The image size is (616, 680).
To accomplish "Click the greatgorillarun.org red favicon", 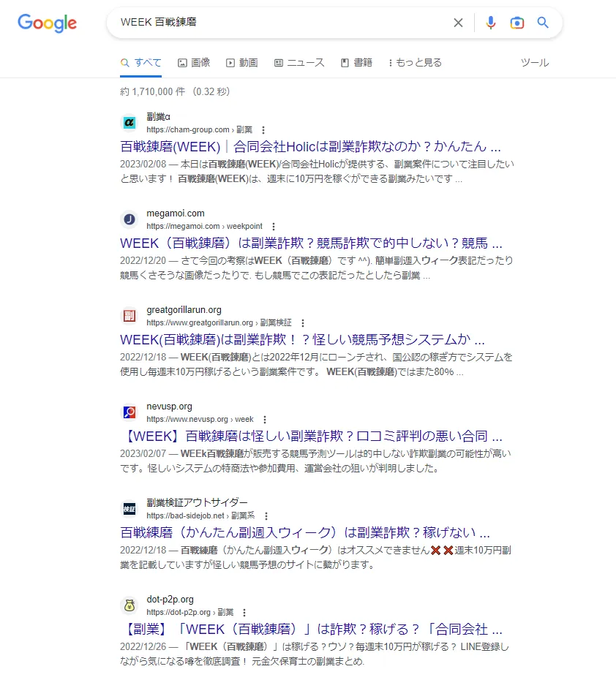I will point(129,316).
